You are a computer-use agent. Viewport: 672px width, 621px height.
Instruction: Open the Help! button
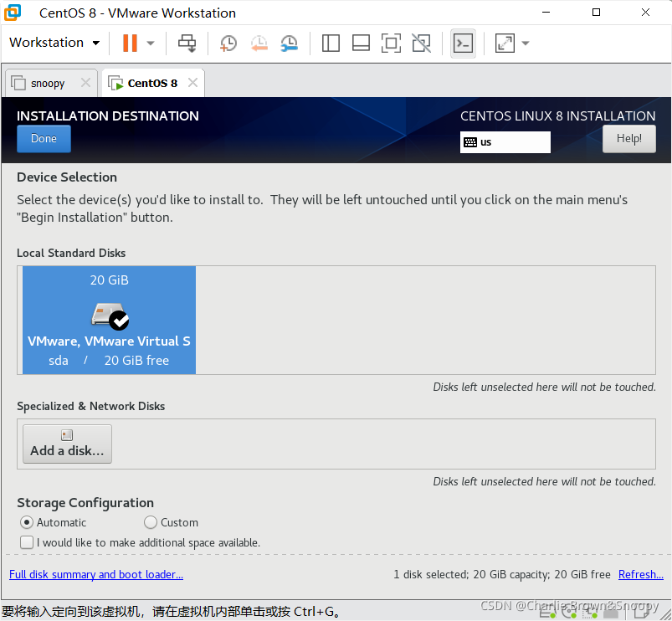click(628, 138)
